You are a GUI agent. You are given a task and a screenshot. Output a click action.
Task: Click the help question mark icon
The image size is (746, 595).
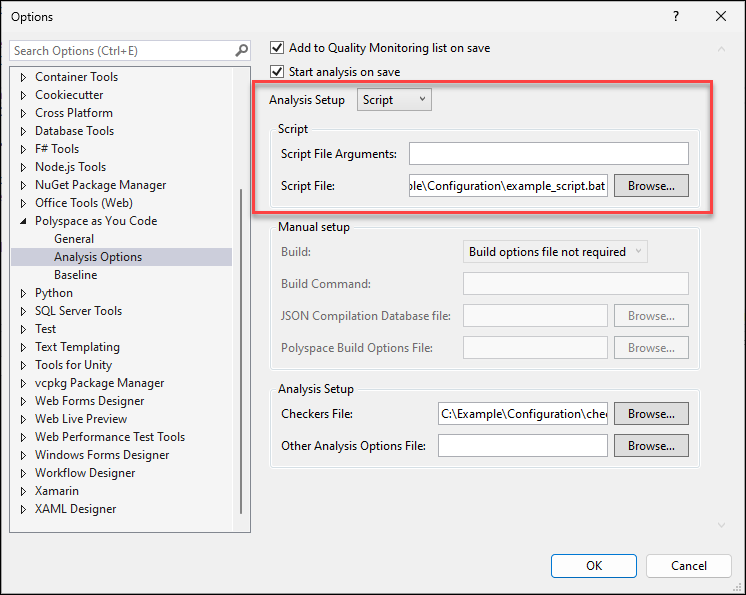coord(676,16)
